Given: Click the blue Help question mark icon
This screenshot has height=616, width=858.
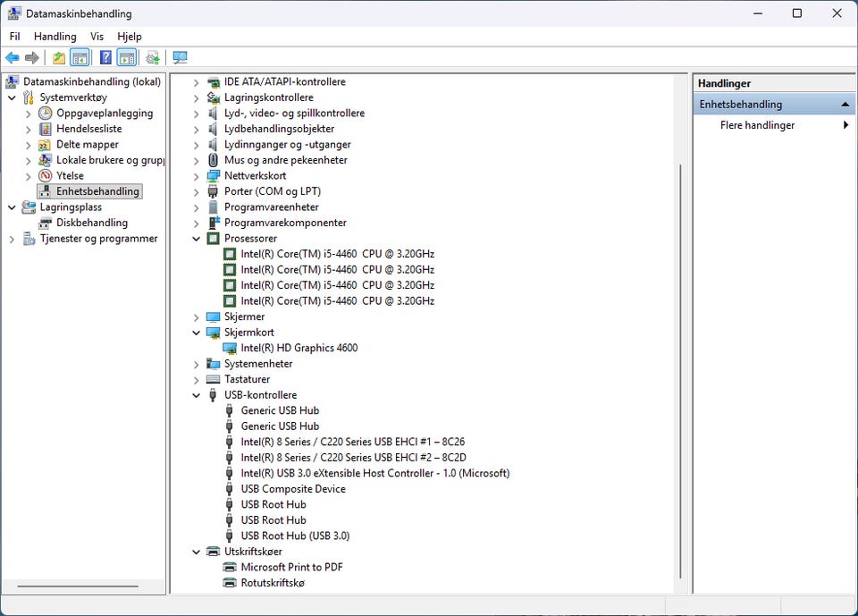Looking at the screenshot, I should click(x=105, y=57).
